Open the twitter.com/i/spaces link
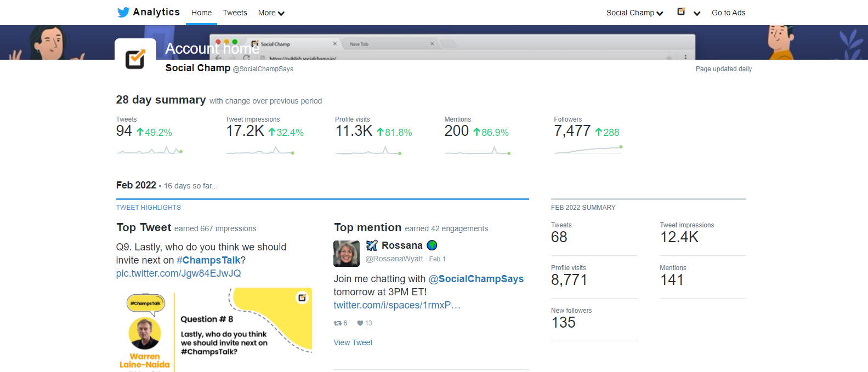Screen dimensions: 868x372 (x=397, y=305)
